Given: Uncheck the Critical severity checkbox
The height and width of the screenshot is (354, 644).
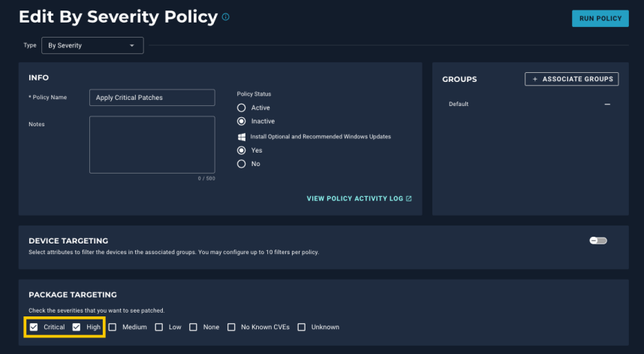Looking at the screenshot, I should pos(34,327).
